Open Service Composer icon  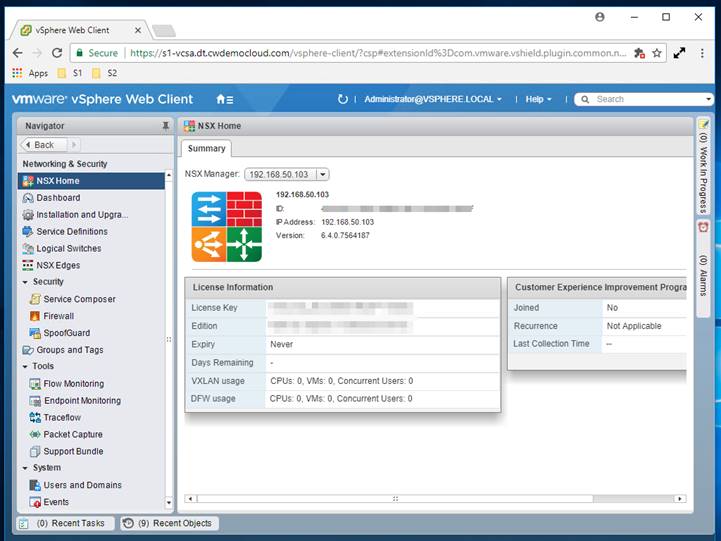click(x=35, y=299)
